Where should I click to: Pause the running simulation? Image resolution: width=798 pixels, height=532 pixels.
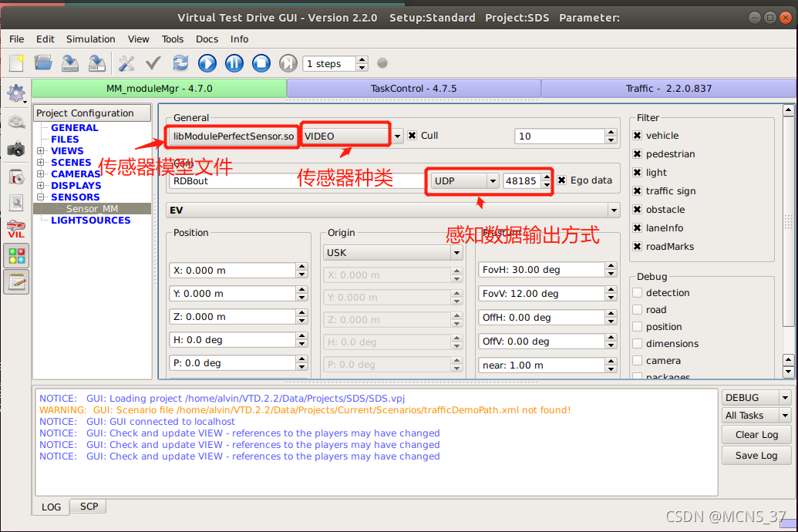click(x=234, y=63)
